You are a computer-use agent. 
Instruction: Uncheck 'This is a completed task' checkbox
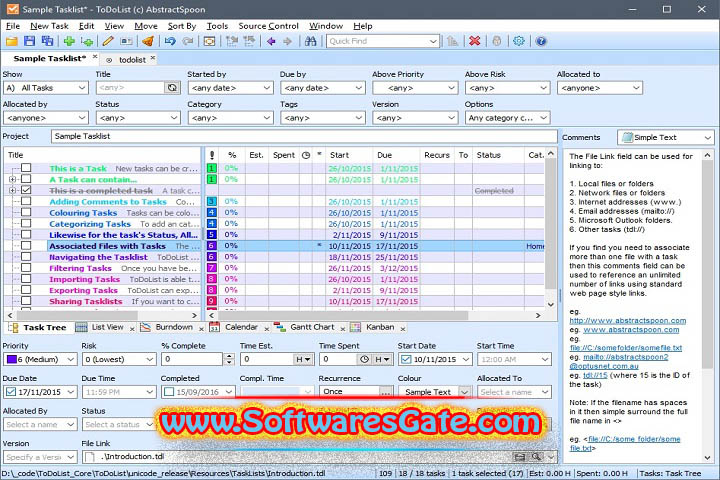click(x=26, y=190)
